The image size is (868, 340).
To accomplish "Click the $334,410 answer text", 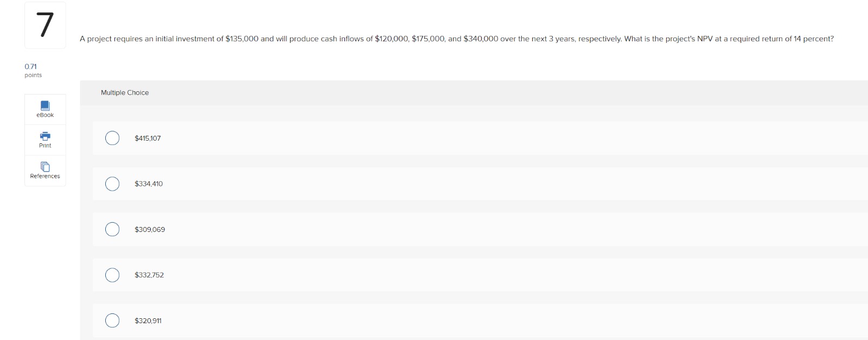I will (148, 184).
